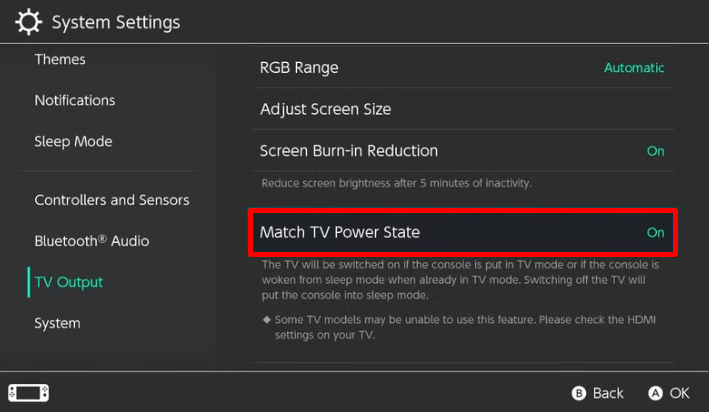Open Bluetooth Audio settings

point(92,241)
